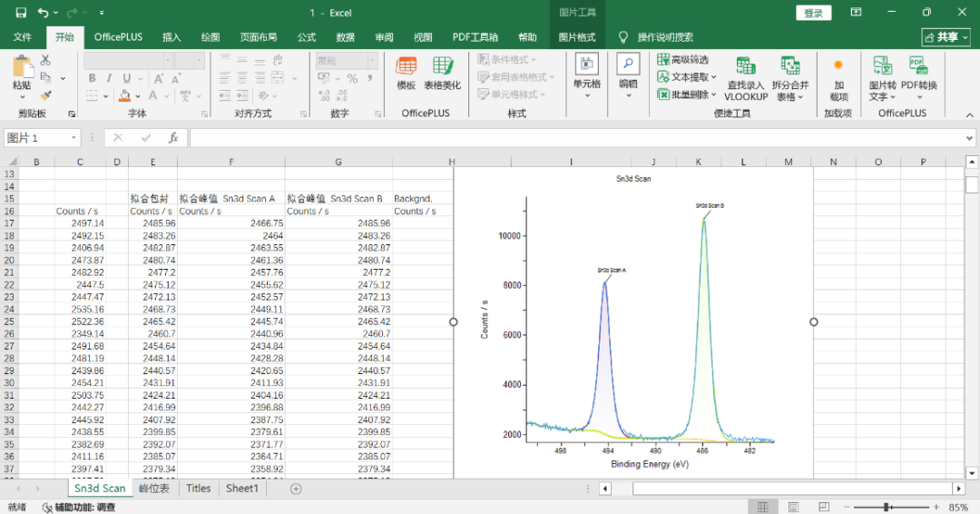Click the insert function fx icon
This screenshot has width=980, height=514.
[172, 138]
